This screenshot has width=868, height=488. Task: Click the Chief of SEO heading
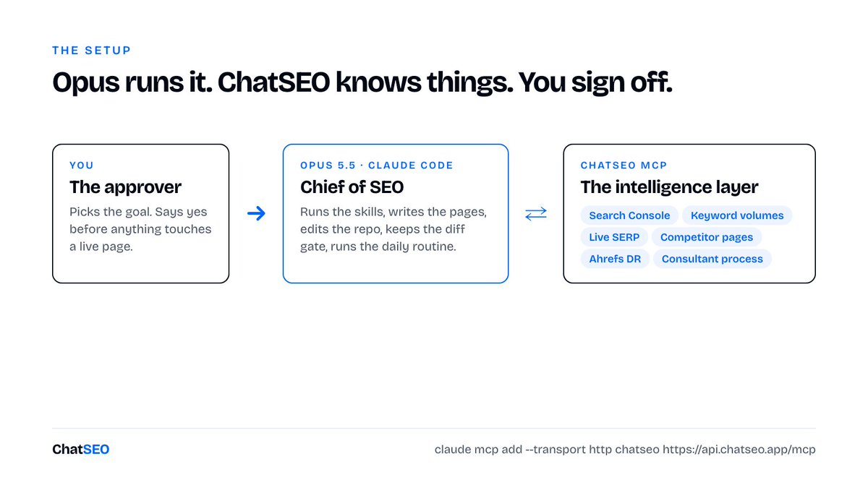tap(352, 187)
